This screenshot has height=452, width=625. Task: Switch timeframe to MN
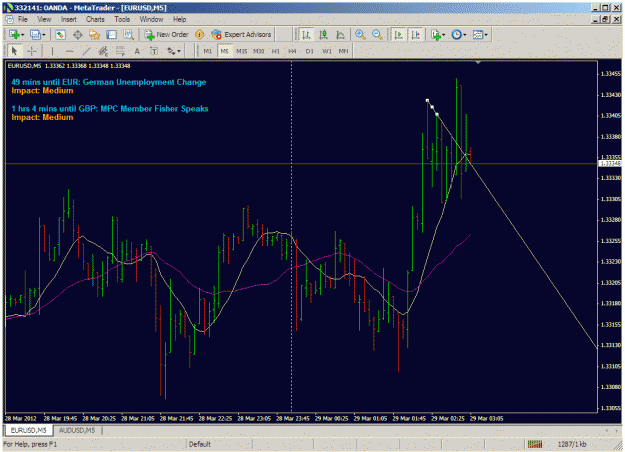coord(343,51)
